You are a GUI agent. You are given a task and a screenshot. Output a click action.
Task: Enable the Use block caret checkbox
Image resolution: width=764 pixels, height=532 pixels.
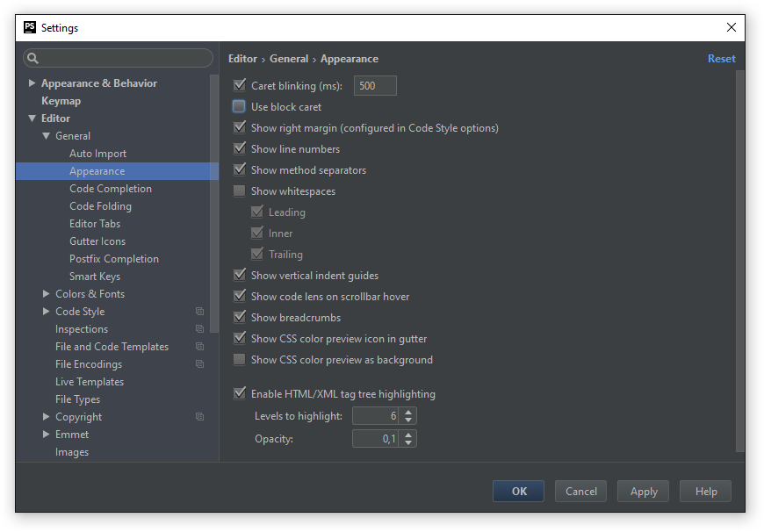(x=239, y=107)
